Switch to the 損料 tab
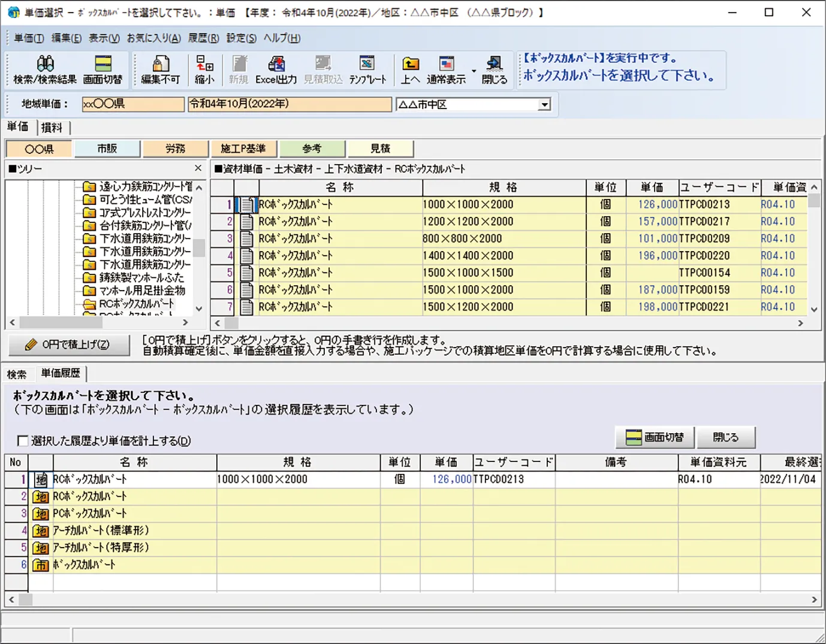 click(52, 128)
